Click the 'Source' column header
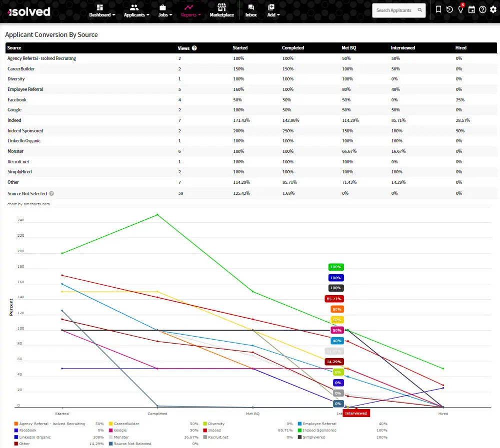The width and height of the screenshot is (500, 448). [x=14, y=48]
